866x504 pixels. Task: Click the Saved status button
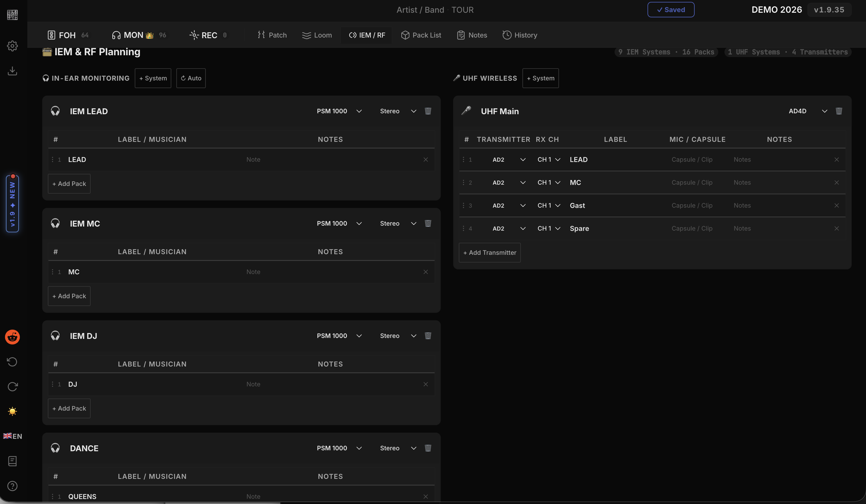coord(671,10)
